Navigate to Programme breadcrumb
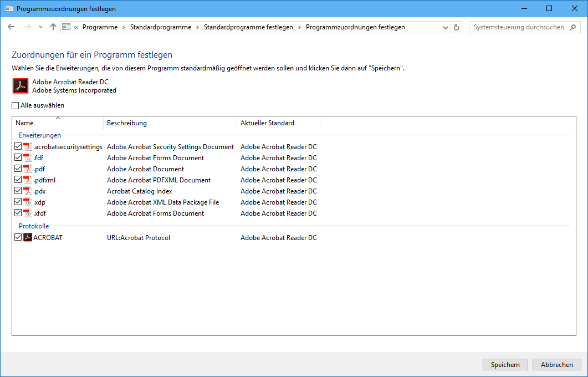The width and height of the screenshot is (588, 377). click(x=100, y=27)
